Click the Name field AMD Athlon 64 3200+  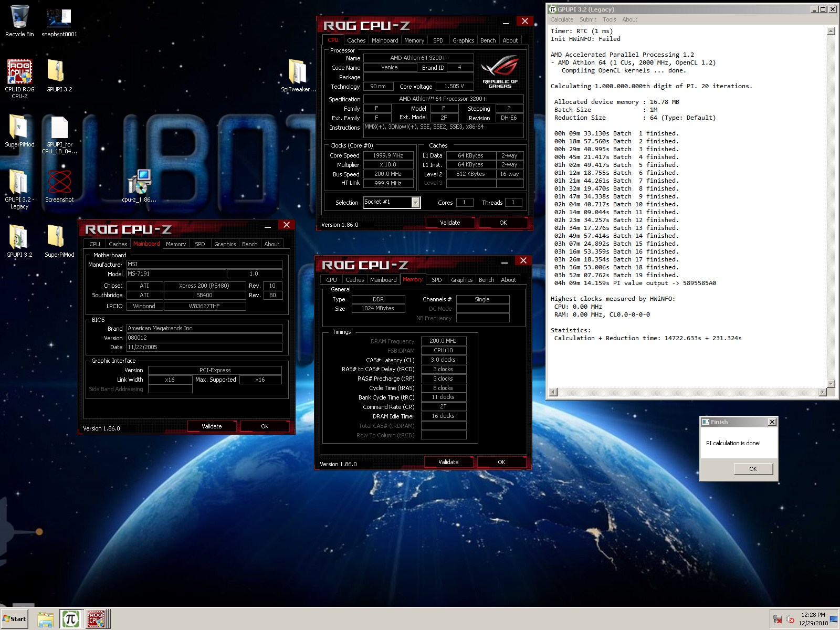click(x=418, y=58)
